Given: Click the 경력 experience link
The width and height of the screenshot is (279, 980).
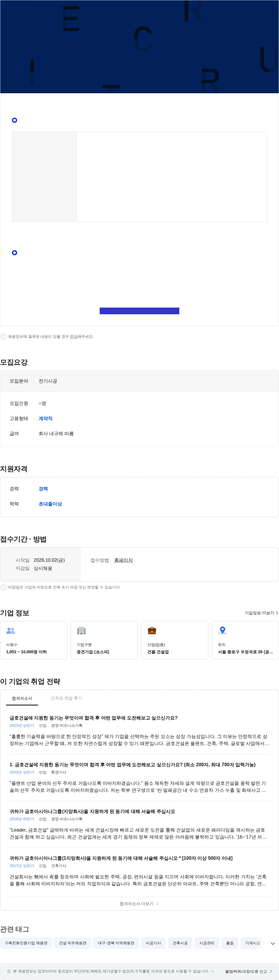Looking at the screenshot, I should [43, 489].
